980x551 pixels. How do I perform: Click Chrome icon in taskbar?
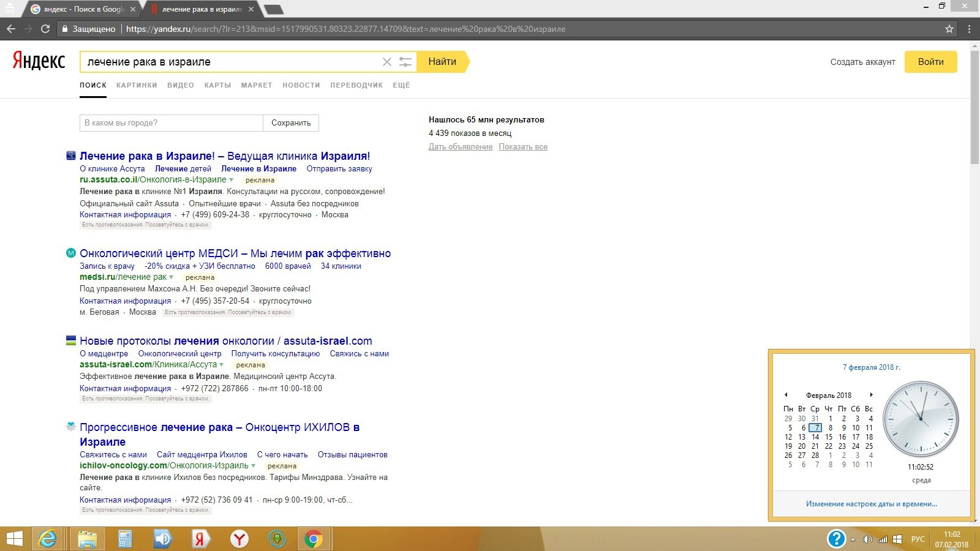coord(314,539)
